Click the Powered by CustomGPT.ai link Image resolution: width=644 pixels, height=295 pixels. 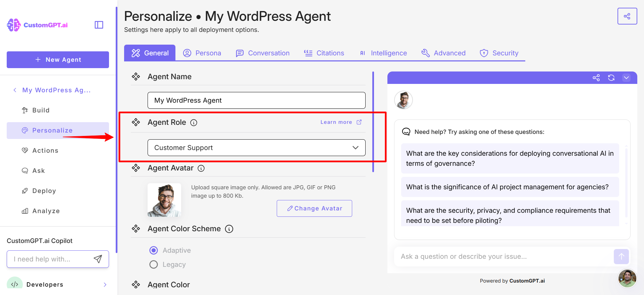click(x=512, y=281)
